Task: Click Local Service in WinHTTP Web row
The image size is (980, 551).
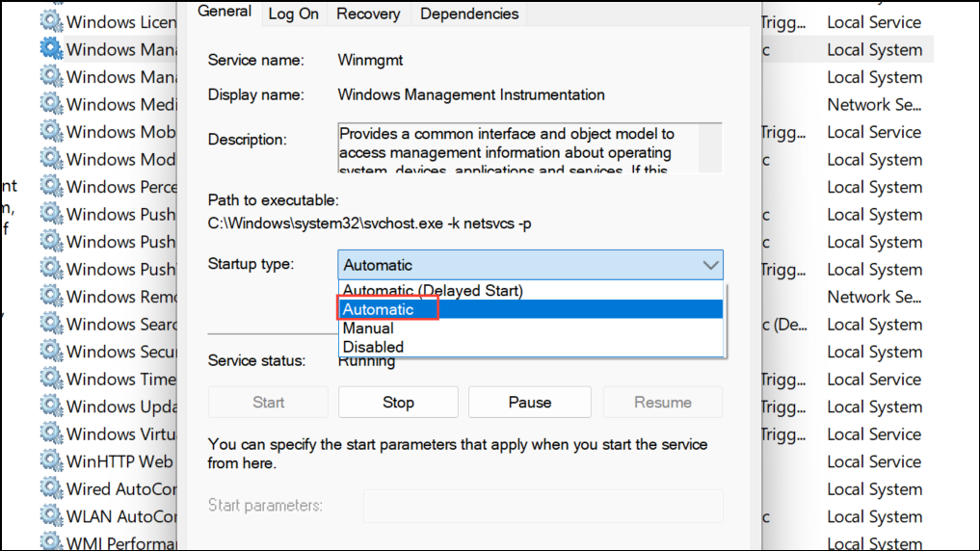Action: coord(874,461)
